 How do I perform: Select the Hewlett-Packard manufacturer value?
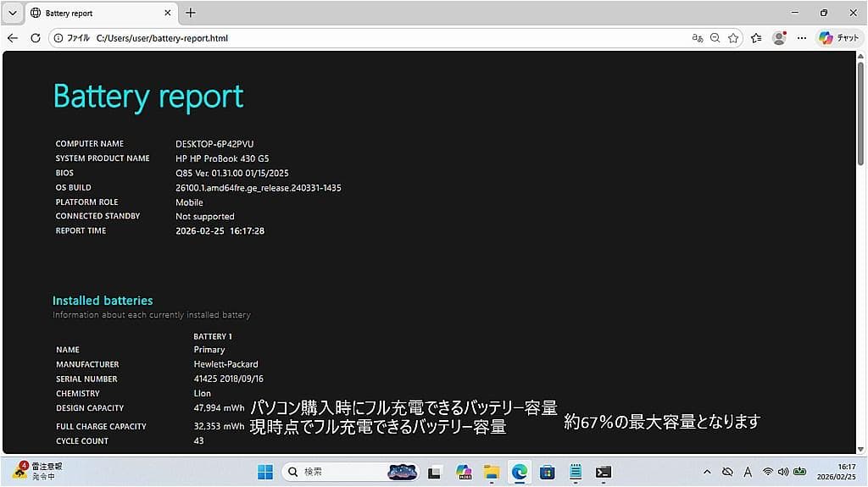click(x=225, y=364)
